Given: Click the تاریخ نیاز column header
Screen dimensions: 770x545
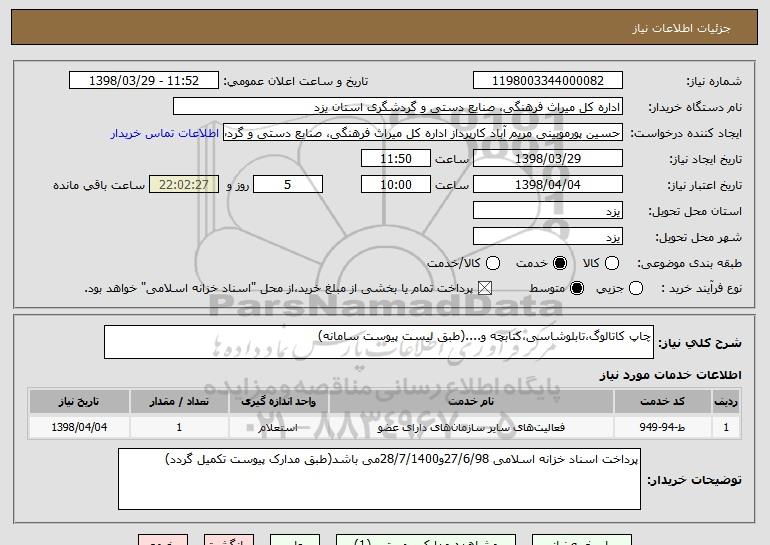Looking at the screenshot, I should [79, 402].
